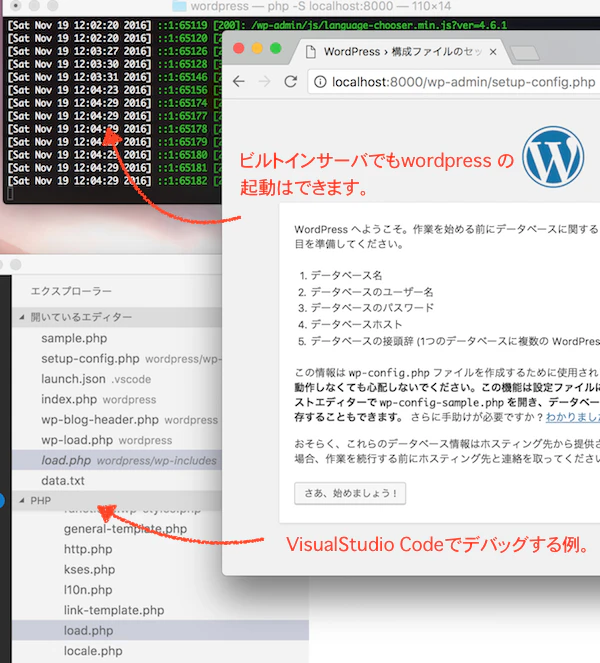
Task: Select load.php in PHP tree
Action: 160,630
